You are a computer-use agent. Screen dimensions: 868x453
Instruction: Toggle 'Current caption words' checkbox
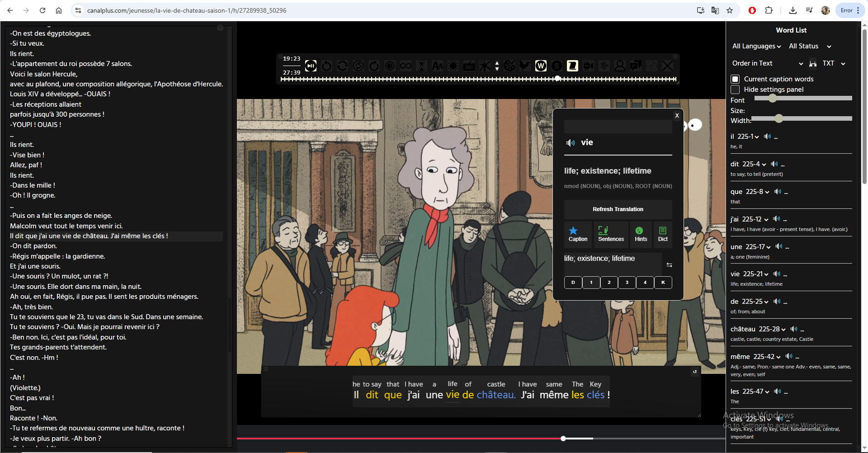pos(735,79)
